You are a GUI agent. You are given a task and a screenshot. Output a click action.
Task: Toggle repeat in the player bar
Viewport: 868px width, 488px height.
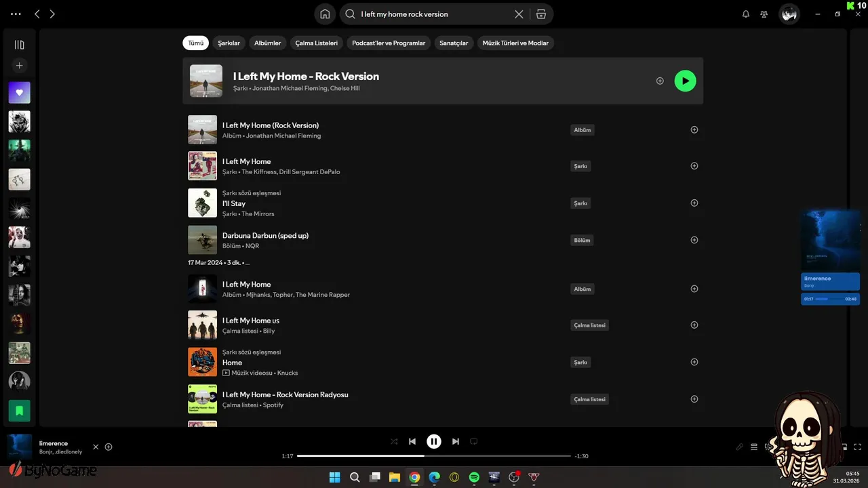pos(474,441)
